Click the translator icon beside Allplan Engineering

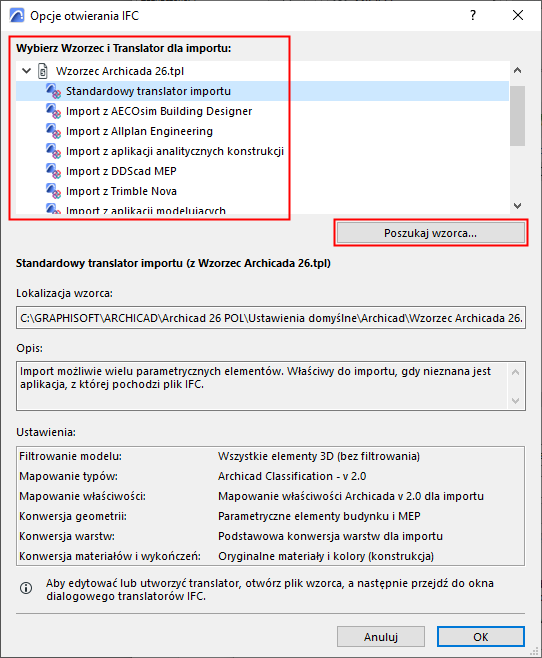pyautogui.click(x=54, y=131)
